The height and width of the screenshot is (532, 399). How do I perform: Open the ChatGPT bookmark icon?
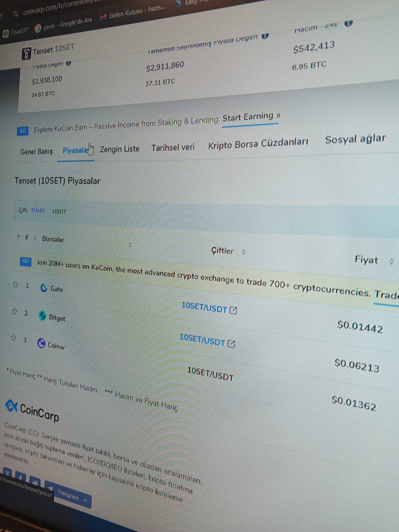click(x=6, y=34)
